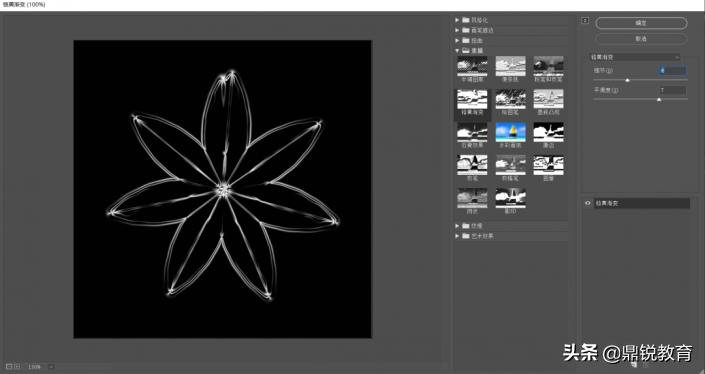Viewport: 705px width, 374px height.
Task: Click the 确定 (OK) button
Action: click(641, 23)
